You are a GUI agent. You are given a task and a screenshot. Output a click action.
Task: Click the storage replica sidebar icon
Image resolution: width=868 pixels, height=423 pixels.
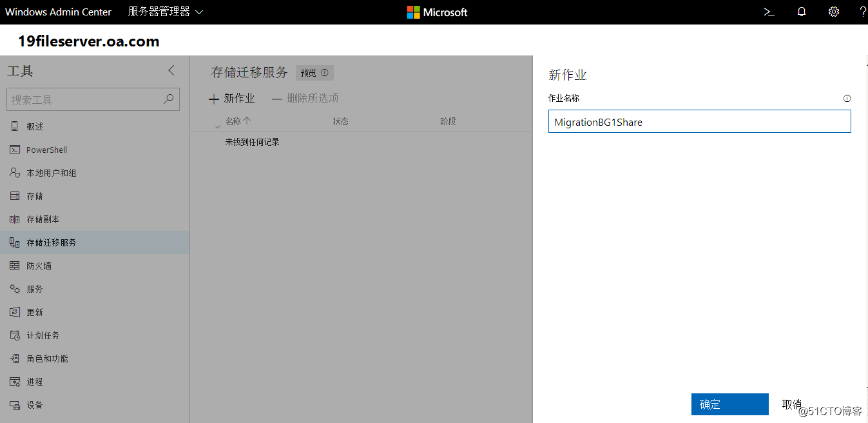click(14, 219)
